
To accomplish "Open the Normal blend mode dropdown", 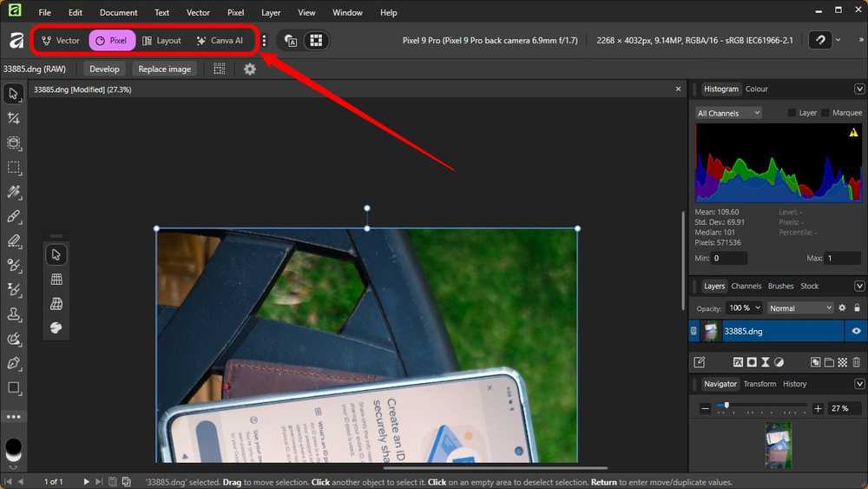I will click(800, 308).
